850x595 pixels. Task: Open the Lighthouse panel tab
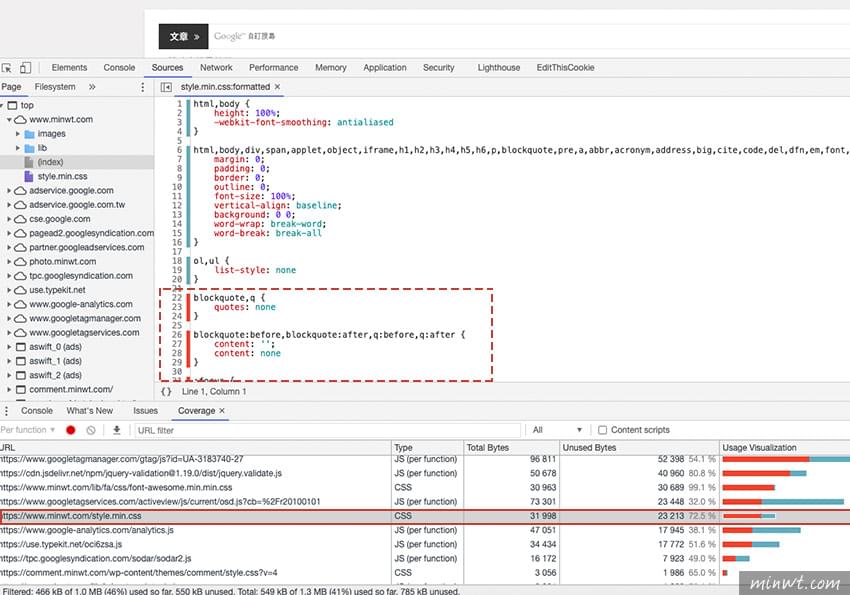499,68
